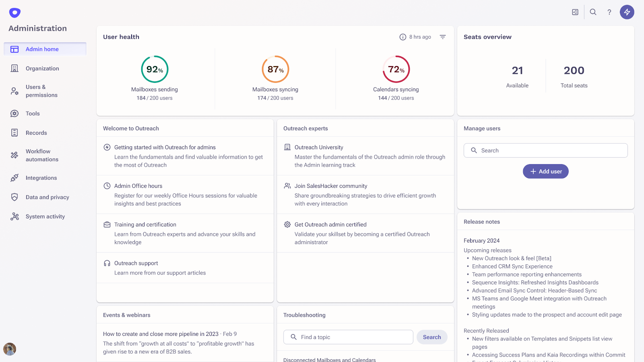The image size is (644, 362).
Task: Click the System activity icon
Action: 14,216
